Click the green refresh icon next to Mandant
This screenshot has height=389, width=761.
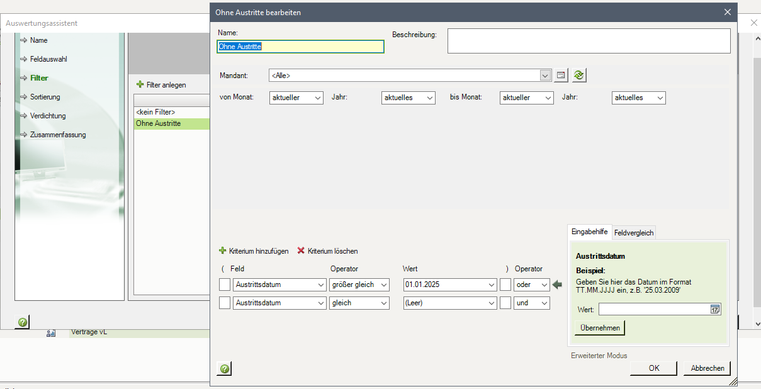pyautogui.click(x=579, y=75)
